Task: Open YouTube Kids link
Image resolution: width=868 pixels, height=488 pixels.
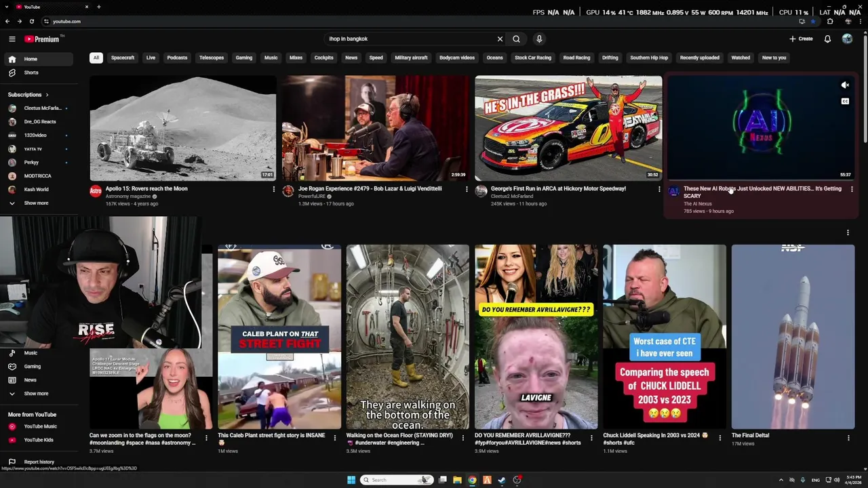Action: click(x=37, y=440)
